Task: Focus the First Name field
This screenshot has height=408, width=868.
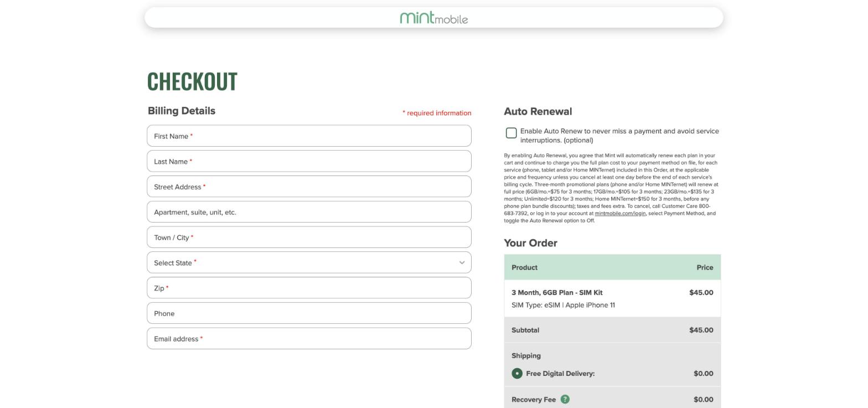Action: click(x=309, y=136)
